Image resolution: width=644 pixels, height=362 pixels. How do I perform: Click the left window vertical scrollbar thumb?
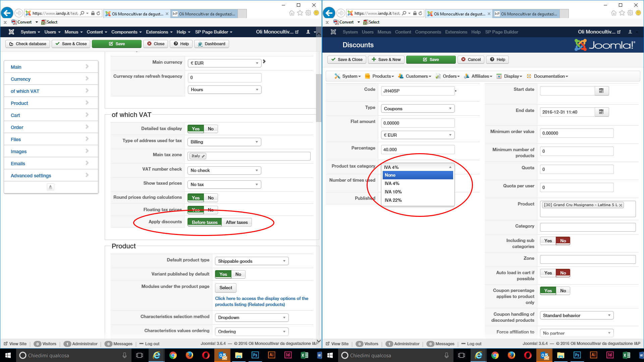(x=318, y=97)
